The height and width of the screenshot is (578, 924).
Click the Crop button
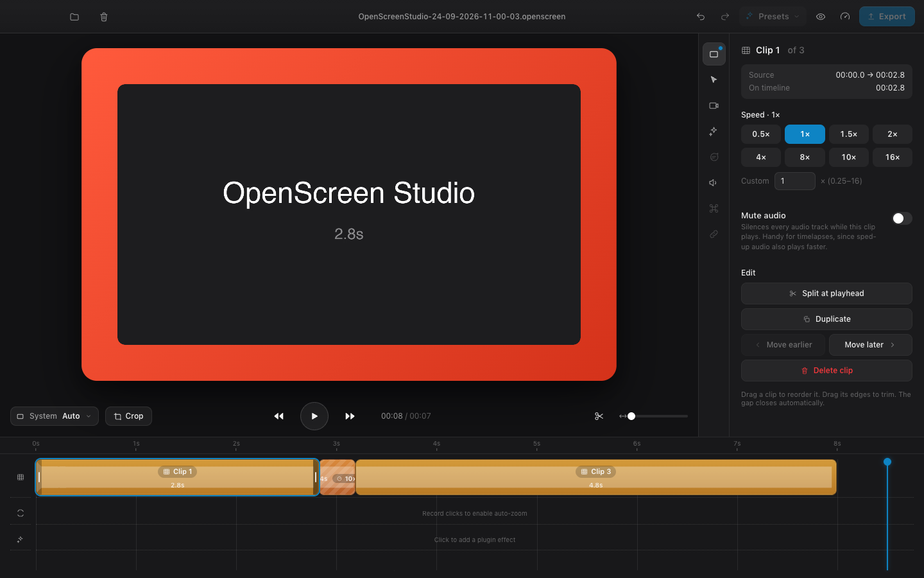128,416
